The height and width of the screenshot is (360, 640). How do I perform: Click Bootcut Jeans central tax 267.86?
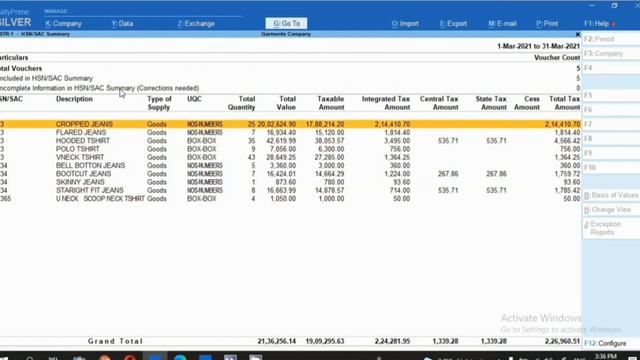(448, 174)
